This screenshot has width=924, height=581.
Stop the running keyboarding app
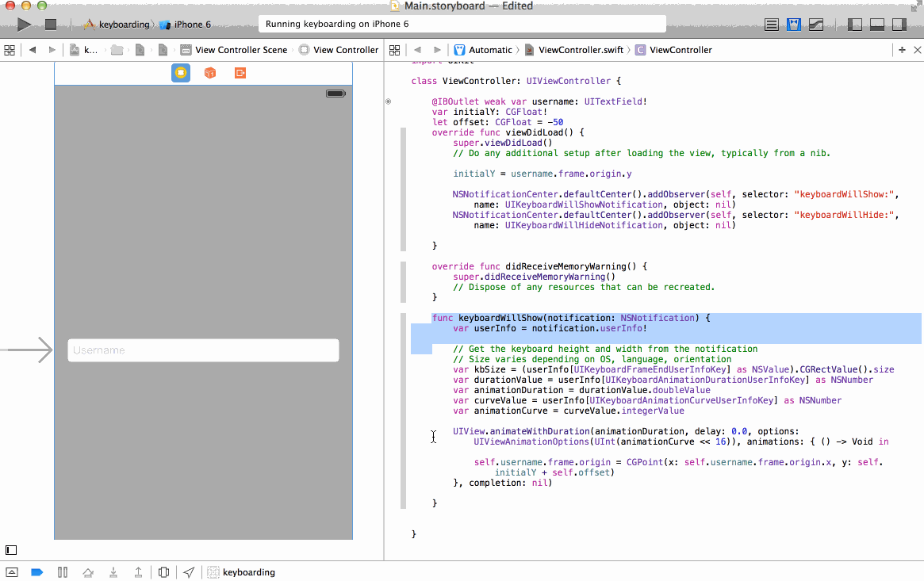(x=51, y=24)
